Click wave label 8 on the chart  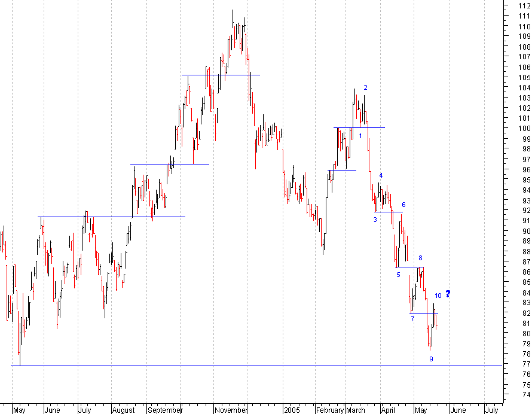(x=420, y=258)
